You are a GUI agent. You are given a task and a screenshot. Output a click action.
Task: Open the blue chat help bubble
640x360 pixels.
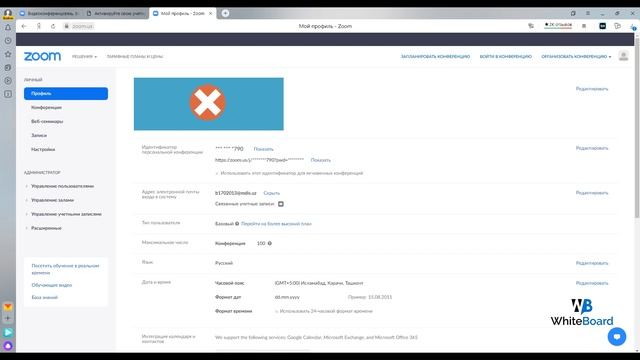616,337
